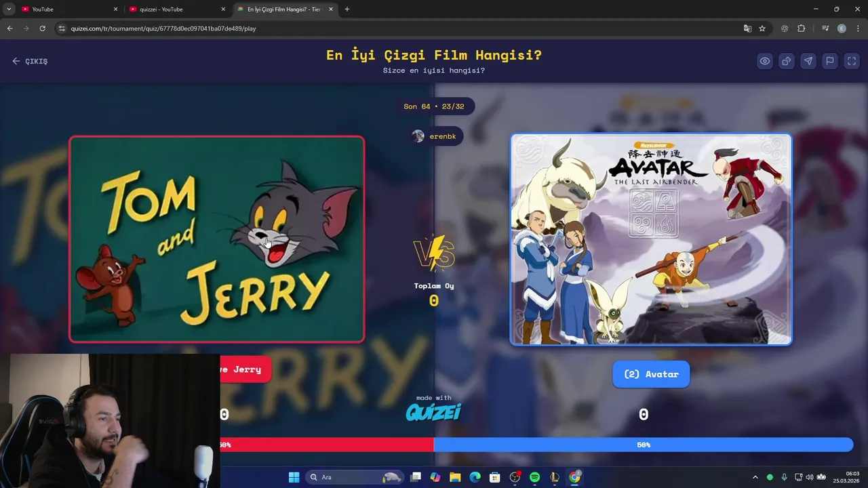This screenshot has width=868, height=488.
Task: Open the clock showing 06:03
Action: pos(846,477)
